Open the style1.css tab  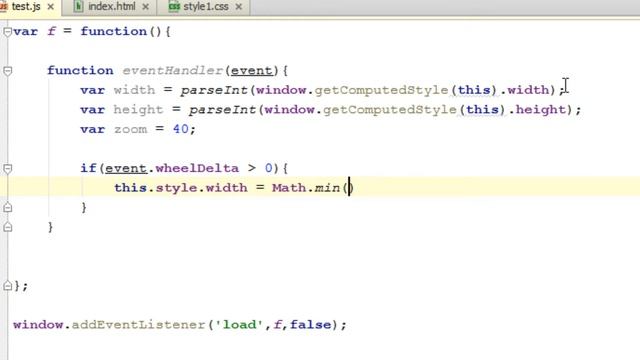[205, 7]
